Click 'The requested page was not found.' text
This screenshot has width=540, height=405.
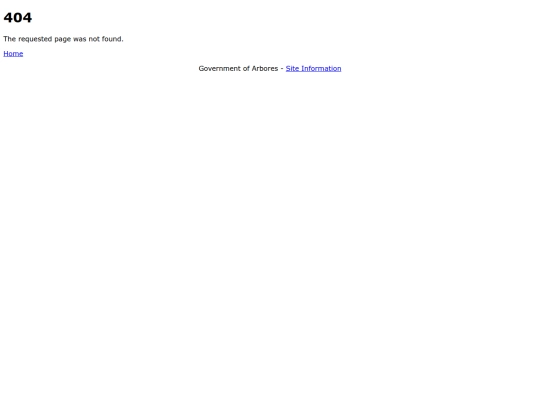coord(63,39)
